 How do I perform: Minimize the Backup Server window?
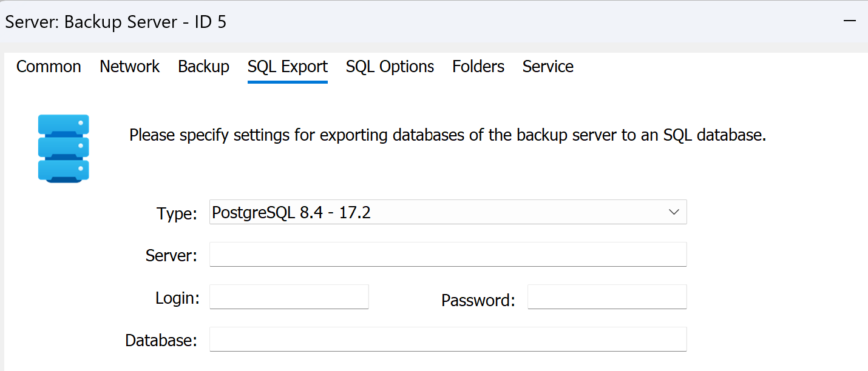tap(850, 21)
